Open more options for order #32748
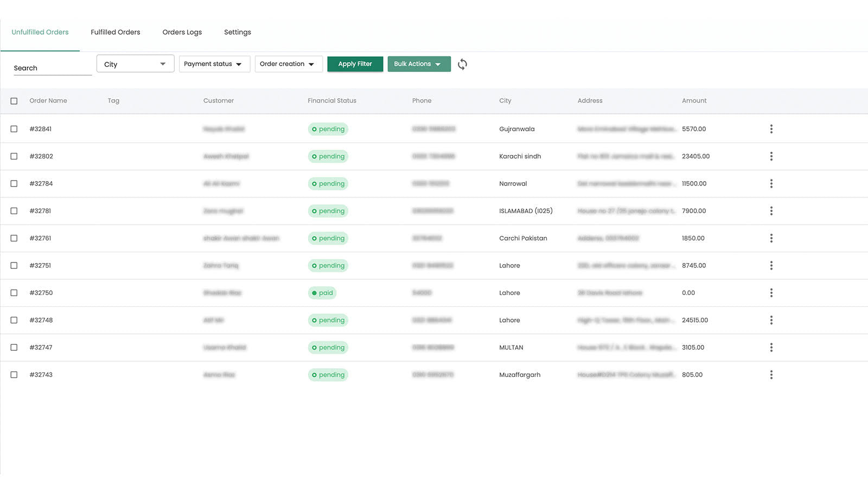The height and width of the screenshot is (488, 868). 771,320
